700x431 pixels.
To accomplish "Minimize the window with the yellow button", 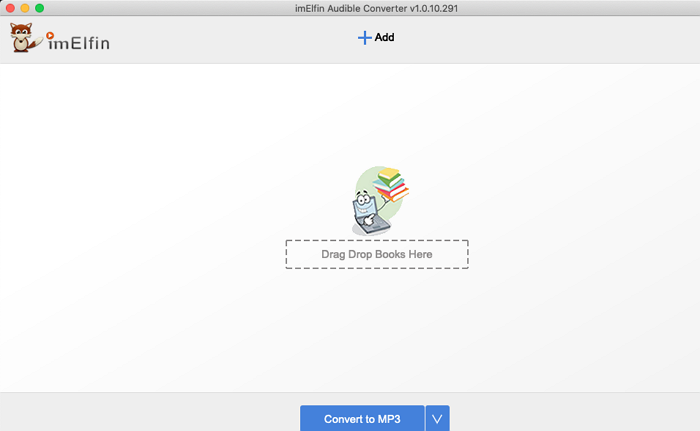I will click(25, 8).
